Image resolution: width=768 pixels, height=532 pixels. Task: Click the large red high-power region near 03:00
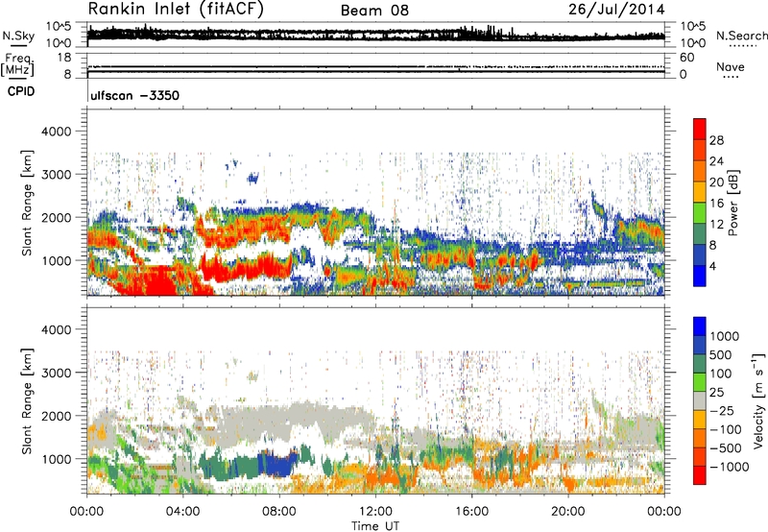(159, 280)
